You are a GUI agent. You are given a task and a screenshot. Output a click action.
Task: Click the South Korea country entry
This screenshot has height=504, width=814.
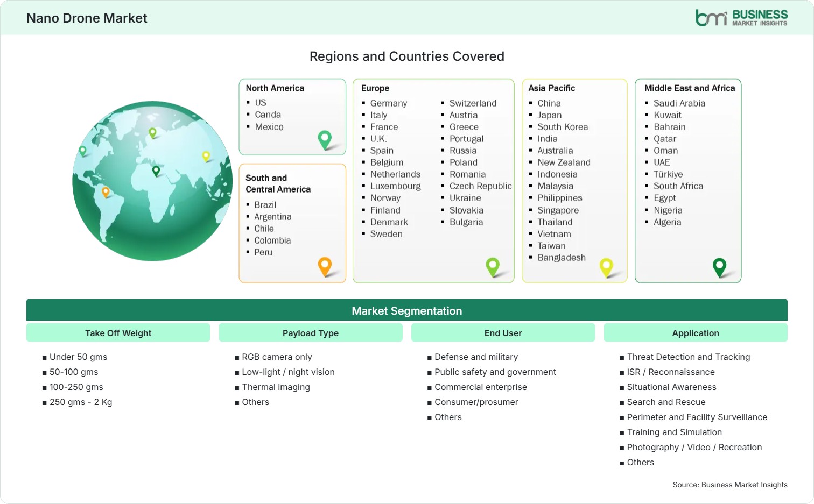563,127
